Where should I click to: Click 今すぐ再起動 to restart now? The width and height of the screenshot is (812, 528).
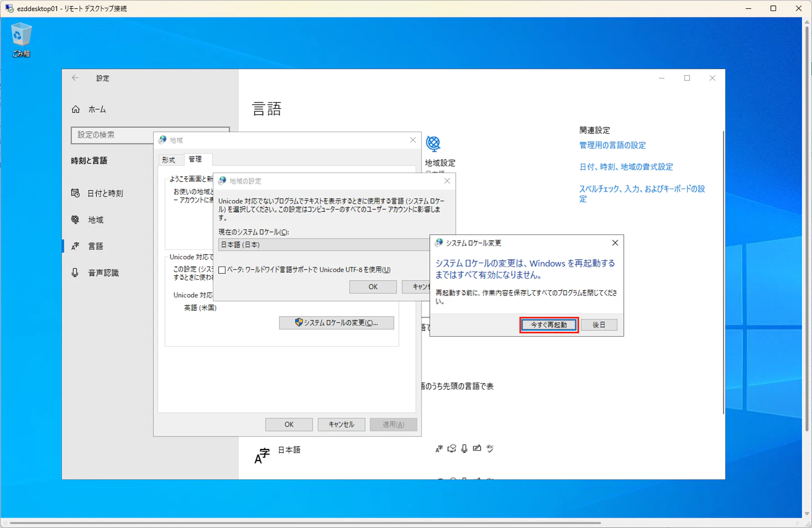coord(549,325)
